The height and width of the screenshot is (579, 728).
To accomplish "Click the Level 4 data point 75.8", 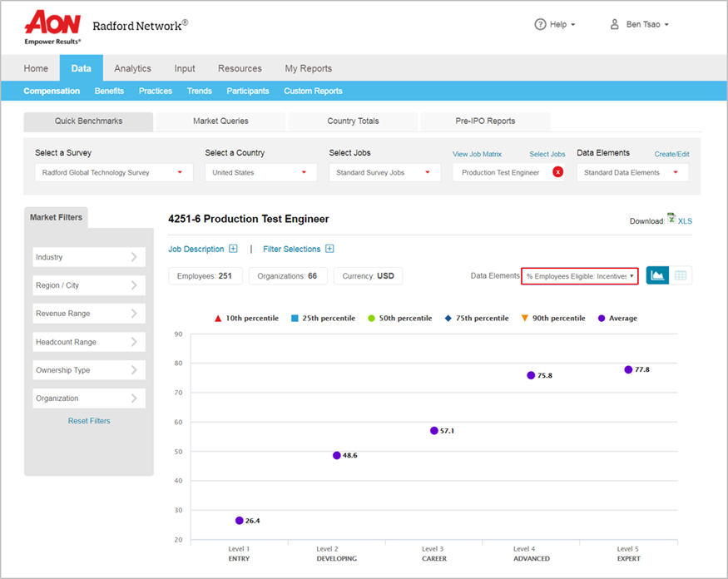I will pyautogui.click(x=531, y=375).
